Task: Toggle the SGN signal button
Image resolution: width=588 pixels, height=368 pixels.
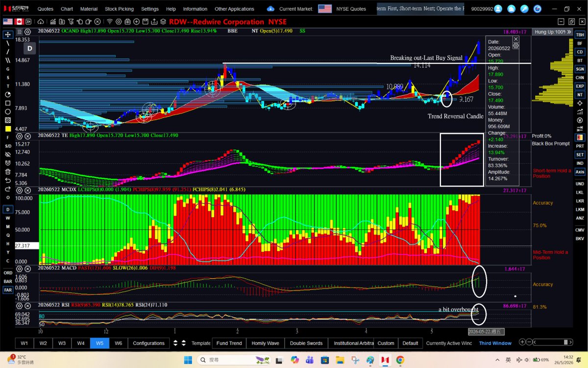Action: click(x=580, y=69)
